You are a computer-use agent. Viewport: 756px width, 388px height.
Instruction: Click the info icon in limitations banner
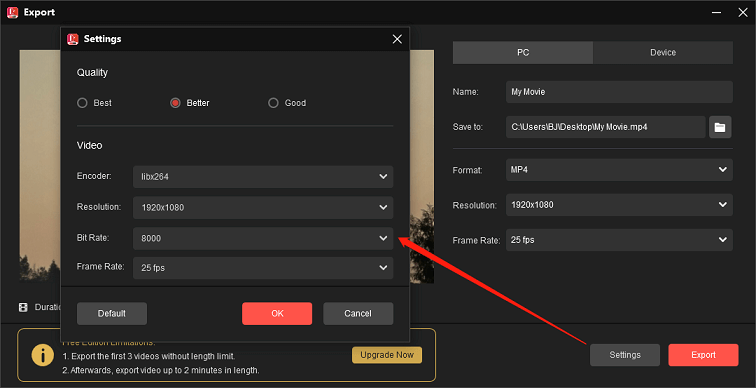[x=43, y=355]
